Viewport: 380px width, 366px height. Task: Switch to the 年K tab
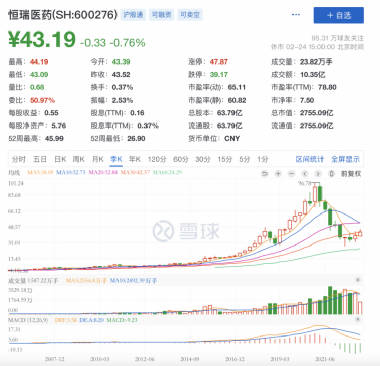pyautogui.click(x=135, y=159)
